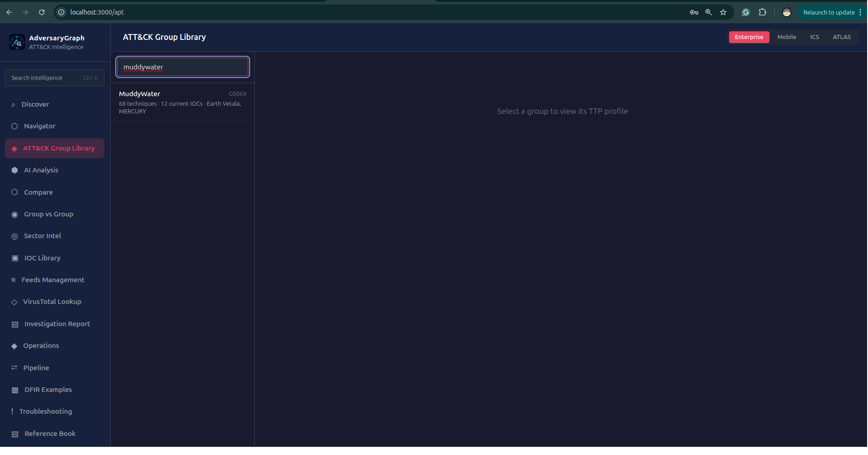Viewport: 868px width, 455px height.
Task: Click the AI Analysis hexagon icon
Action: 15,170
